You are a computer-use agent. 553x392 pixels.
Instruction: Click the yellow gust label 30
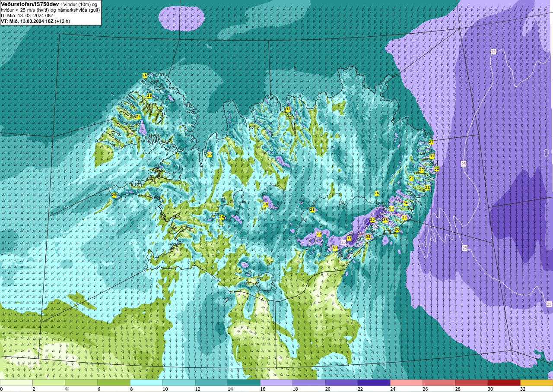(x=266, y=204)
